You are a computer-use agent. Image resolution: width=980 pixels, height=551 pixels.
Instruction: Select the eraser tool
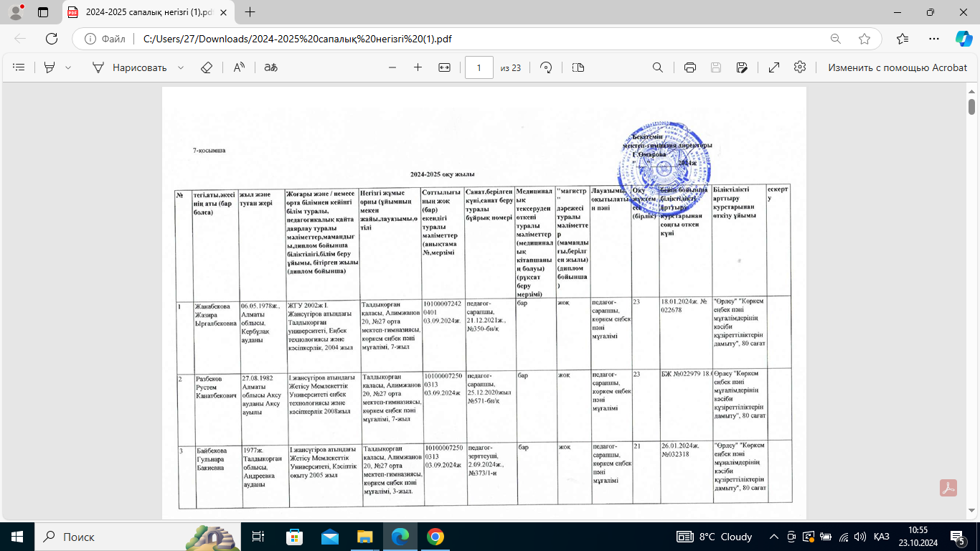[x=207, y=67]
